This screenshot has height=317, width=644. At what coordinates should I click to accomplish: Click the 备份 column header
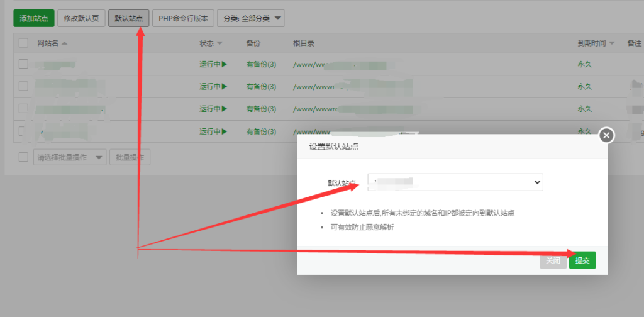click(253, 43)
